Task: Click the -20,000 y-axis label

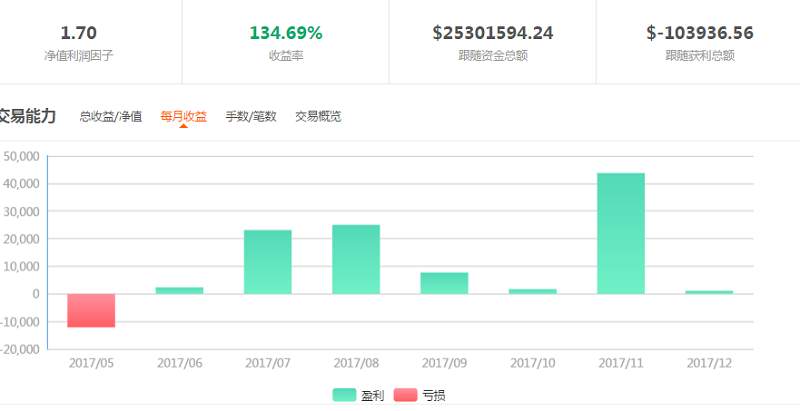Action: pyautogui.click(x=20, y=349)
